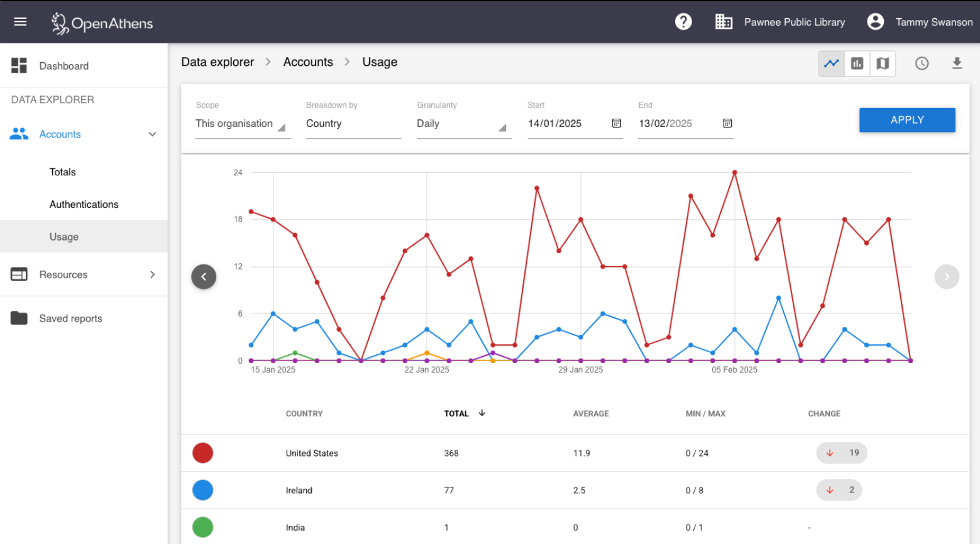The image size is (980, 544).
Task: Click the Pawnee Public Library organisation icon
Action: click(x=724, y=21)
